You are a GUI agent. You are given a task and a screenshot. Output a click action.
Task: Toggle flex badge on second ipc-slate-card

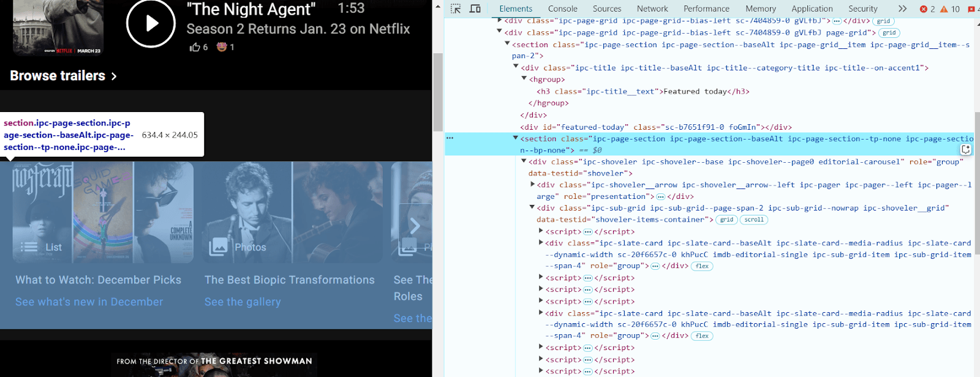coord(702,336)
